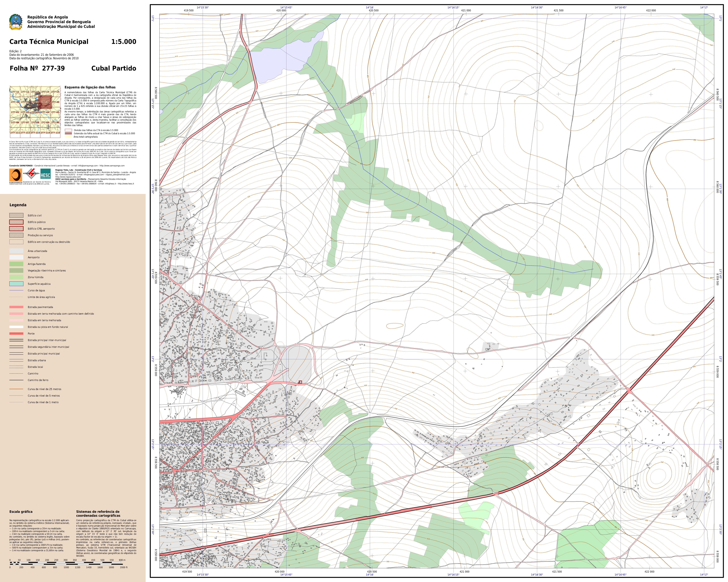Open the http://www.hesc.it link
This screenshot has height=582, width=728.
tap(126, 184)
